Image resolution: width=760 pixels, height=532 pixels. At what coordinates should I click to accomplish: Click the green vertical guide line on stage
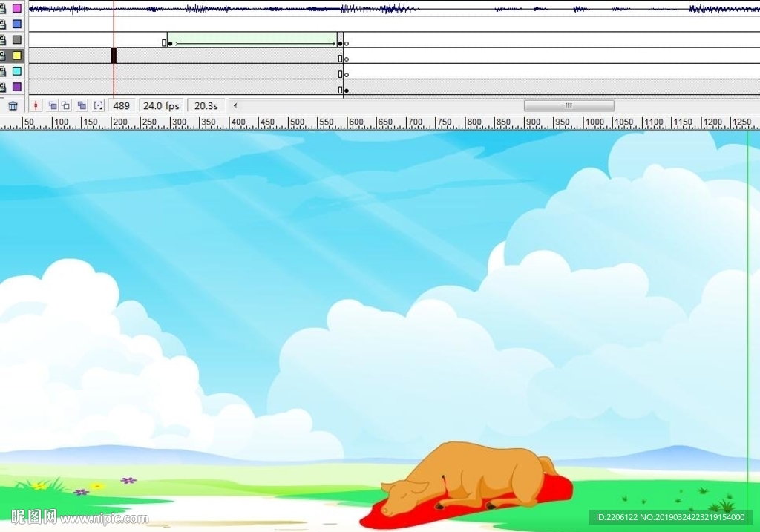(748, 329)
